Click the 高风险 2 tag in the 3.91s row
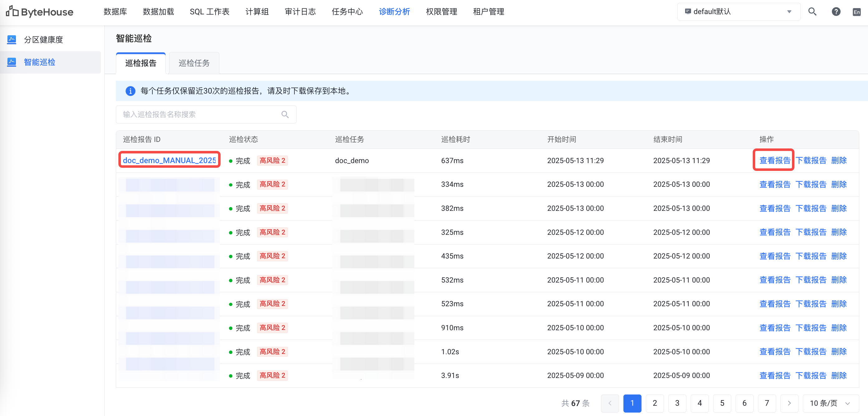The width and height of the screenshot is (868, 416). point(272,375)
